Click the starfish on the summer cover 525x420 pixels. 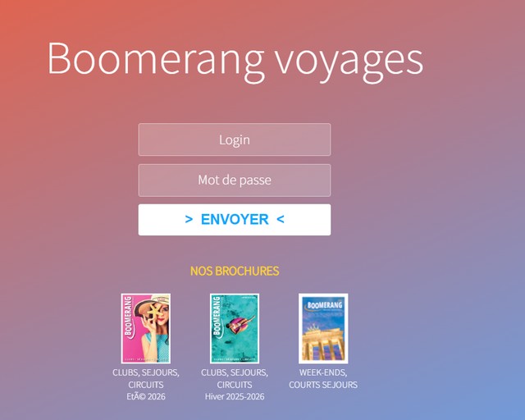point(154,310)
